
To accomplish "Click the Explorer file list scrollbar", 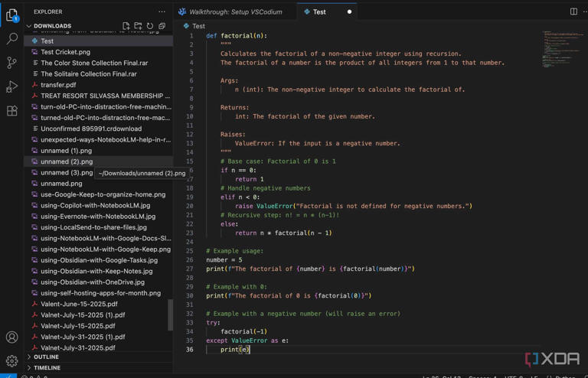I will (x=170, y=314).
